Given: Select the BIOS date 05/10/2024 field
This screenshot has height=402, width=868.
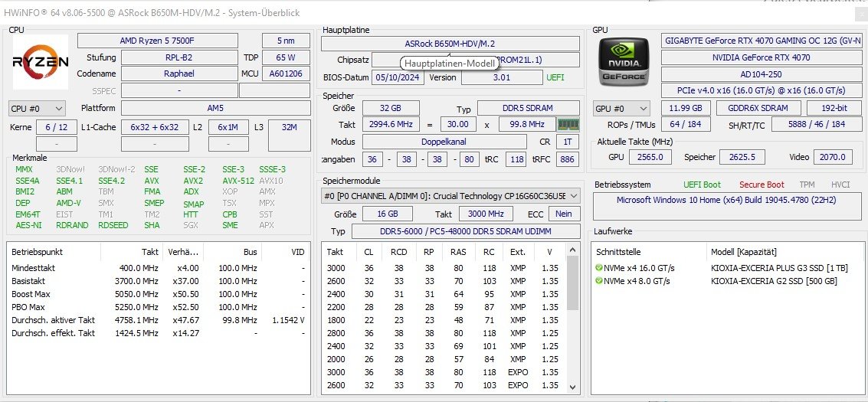Looking at the screenshot, I should pyautogui.click(x=398, y=77).
